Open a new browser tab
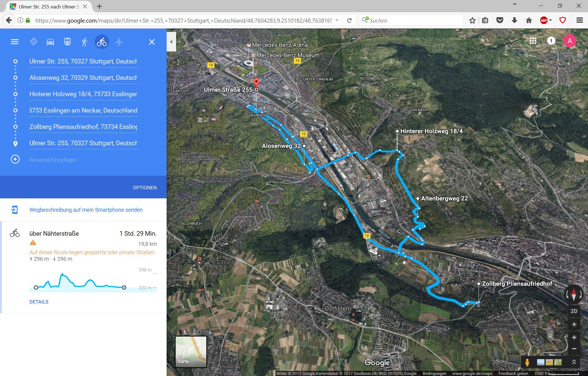This screenshot has width=588, height=376. [x=99, y=6]
